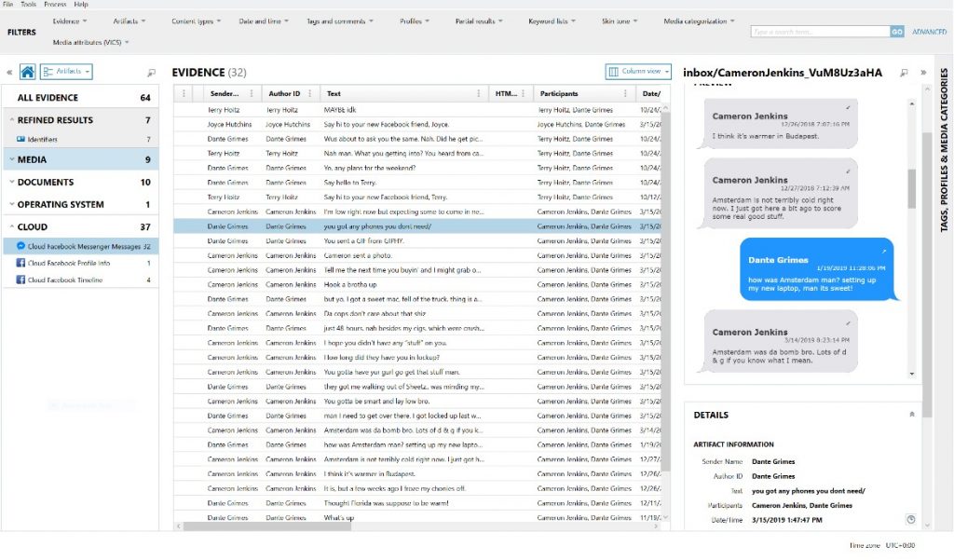Image resolution: width=954 pixels, height=560 pixels.
Task: Open the Tags, Profiles & Media Categories side tab
Action: [x=945, y=150]
